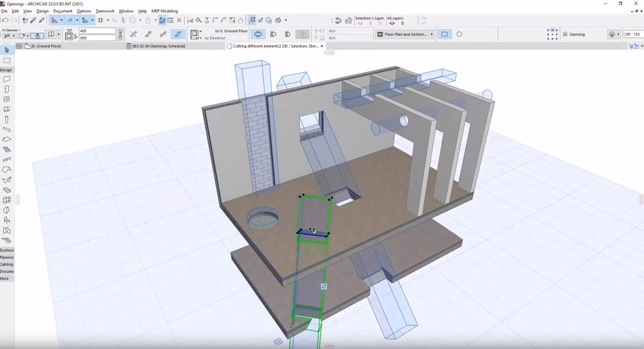The height and width of the screenshot is (349, 644).
Task: Inject parameters with the syringe icon
Action: click(42, 20)
